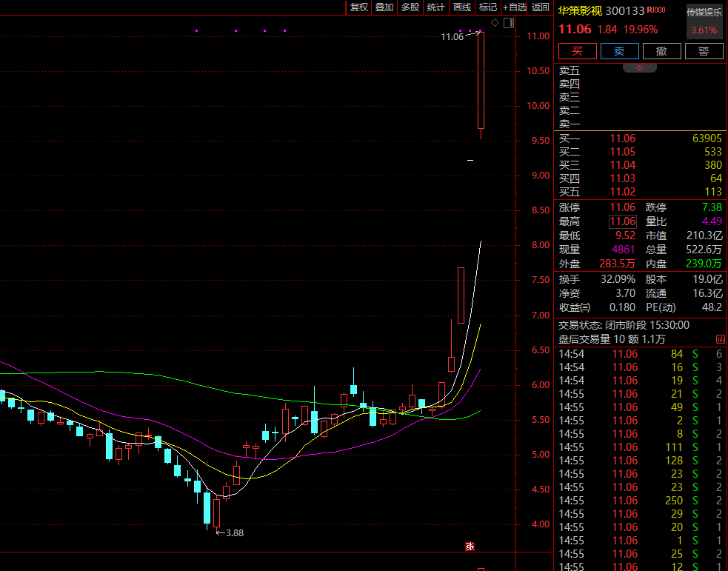Open the after-hours trading chart icon
Screen dimensions: 728x571
point(721,339)
